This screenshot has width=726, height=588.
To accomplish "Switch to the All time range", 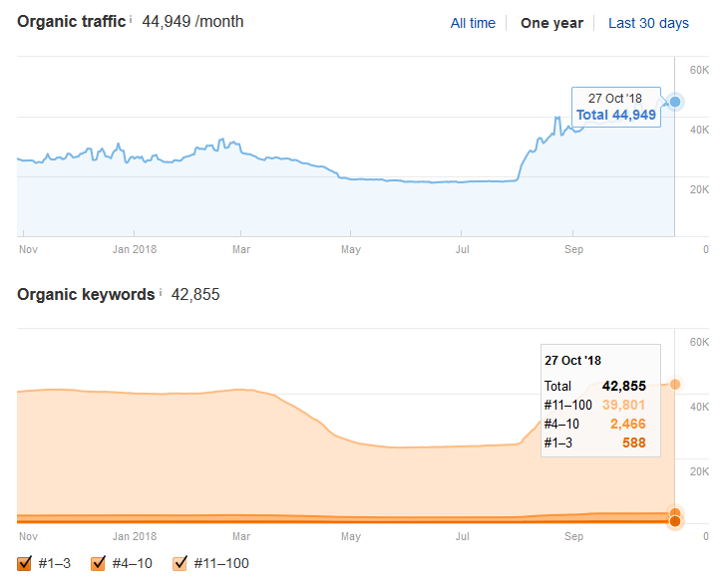I will (472, 23).
